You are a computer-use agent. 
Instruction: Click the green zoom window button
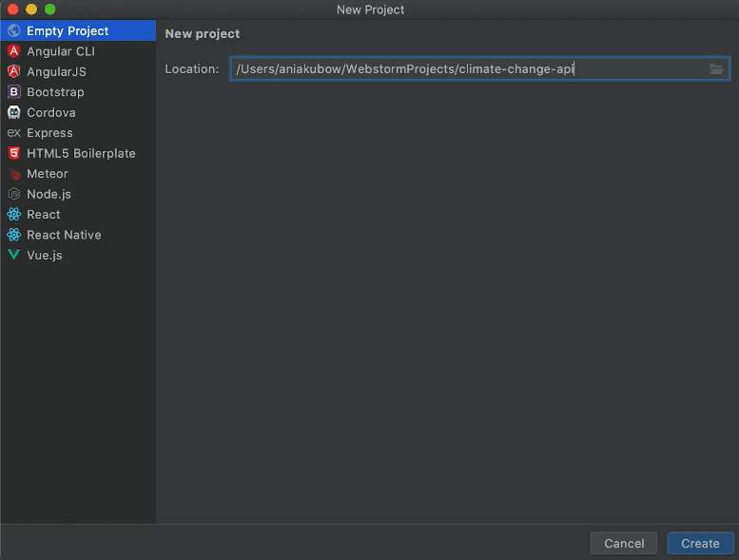[x=50, y=9]
